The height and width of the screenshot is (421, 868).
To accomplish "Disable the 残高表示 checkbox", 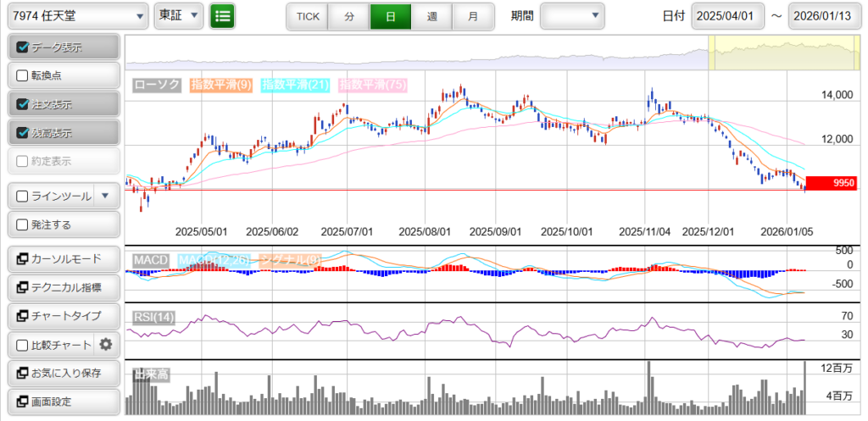I will [23, 133].
